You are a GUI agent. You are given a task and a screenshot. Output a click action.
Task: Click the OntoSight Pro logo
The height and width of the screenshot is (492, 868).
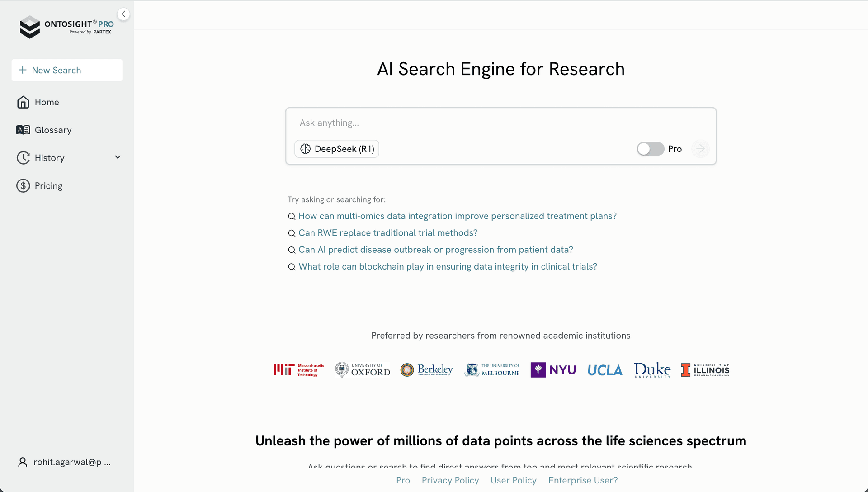click(66, 27)
